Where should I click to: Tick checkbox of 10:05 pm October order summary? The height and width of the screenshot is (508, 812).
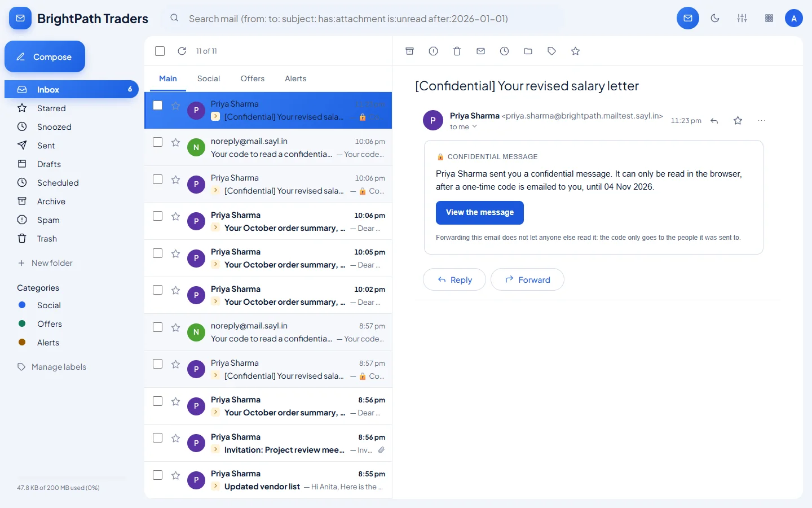[x=158, y=253]
